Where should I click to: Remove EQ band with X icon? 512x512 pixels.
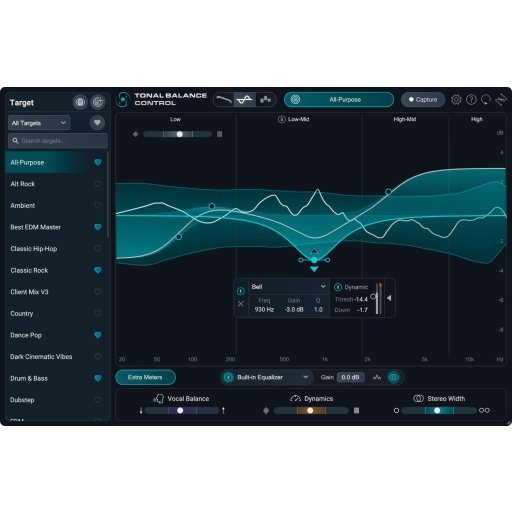[x=240, y=304]
